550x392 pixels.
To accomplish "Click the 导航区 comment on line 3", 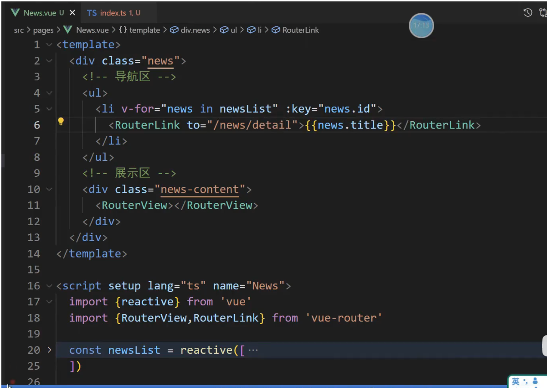I will pyautogui.click(x=129, y=77).
